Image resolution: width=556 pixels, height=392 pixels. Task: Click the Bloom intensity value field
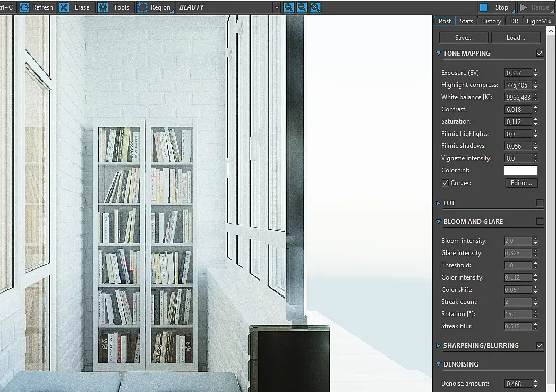point(518,241)
